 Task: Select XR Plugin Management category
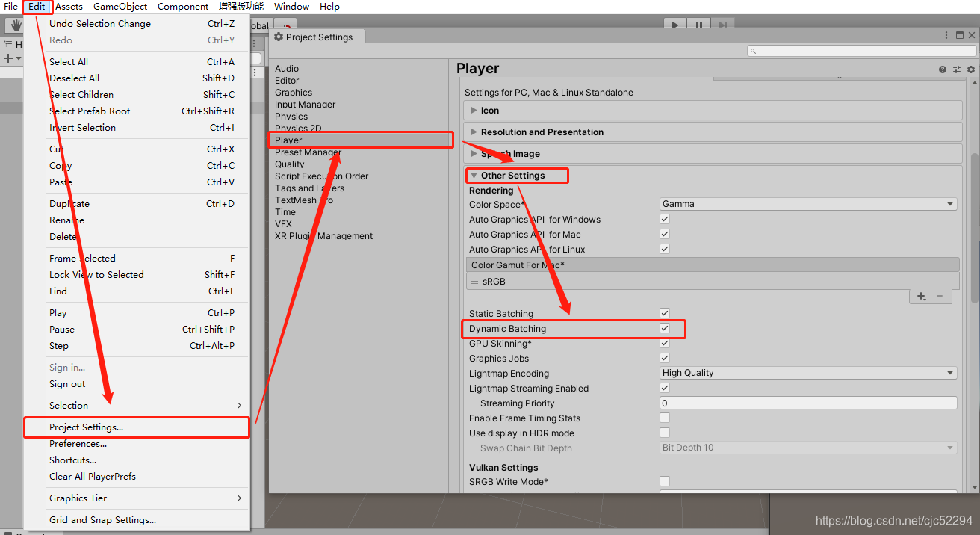[x=323, y=236]
